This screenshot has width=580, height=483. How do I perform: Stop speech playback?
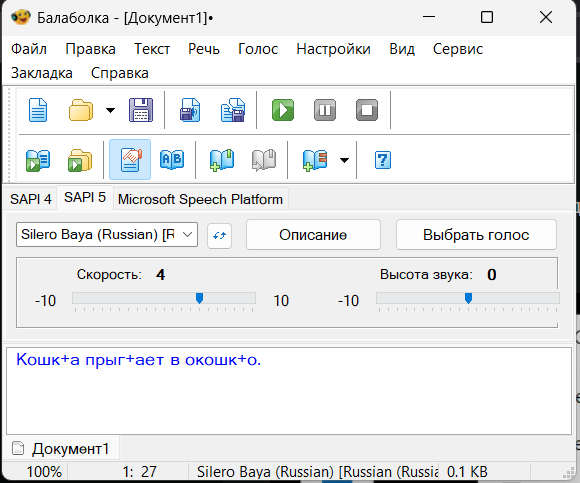coord(367,110)
